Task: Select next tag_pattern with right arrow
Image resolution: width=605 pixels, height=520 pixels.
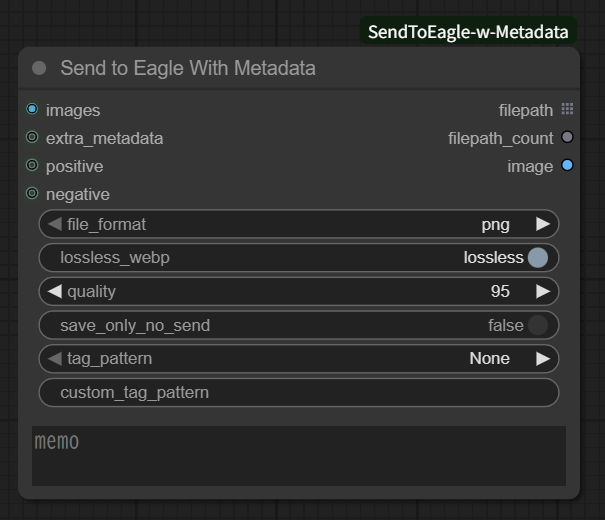Action: pos(543,358)
